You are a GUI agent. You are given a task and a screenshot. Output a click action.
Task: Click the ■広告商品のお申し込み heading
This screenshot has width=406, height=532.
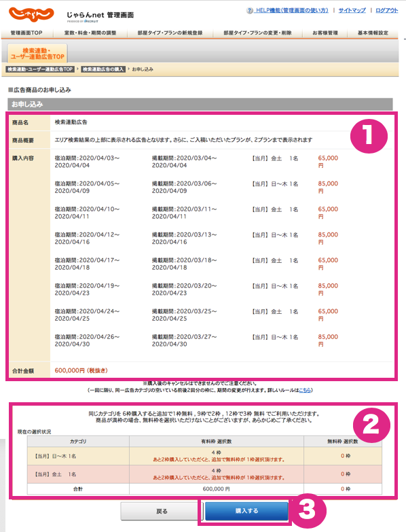[x=39, y=90]
